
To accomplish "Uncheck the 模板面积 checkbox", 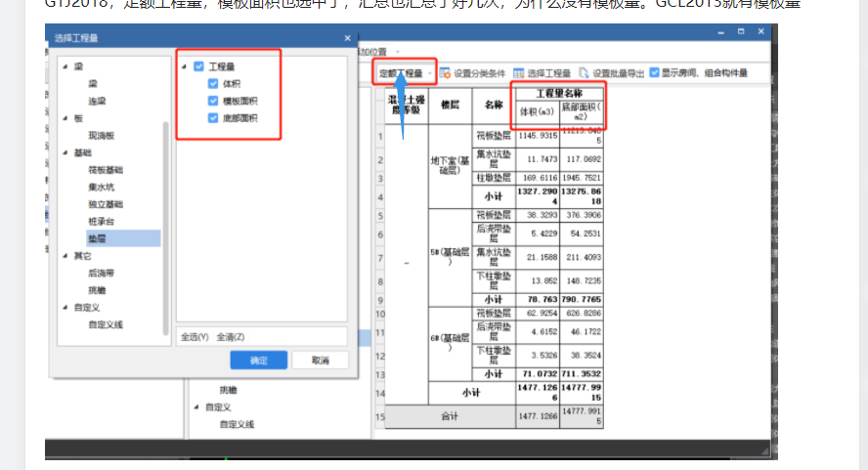I will click(213, 101).
